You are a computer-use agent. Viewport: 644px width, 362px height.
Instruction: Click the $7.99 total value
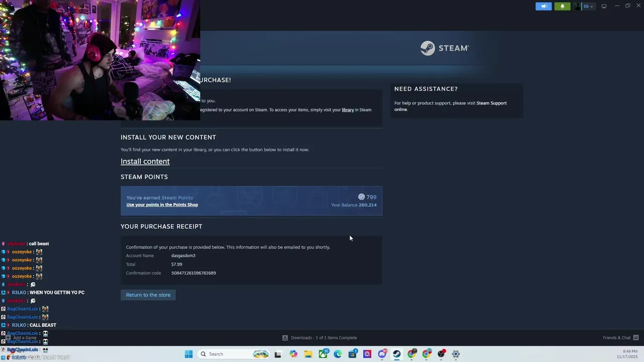click(177, 264)
